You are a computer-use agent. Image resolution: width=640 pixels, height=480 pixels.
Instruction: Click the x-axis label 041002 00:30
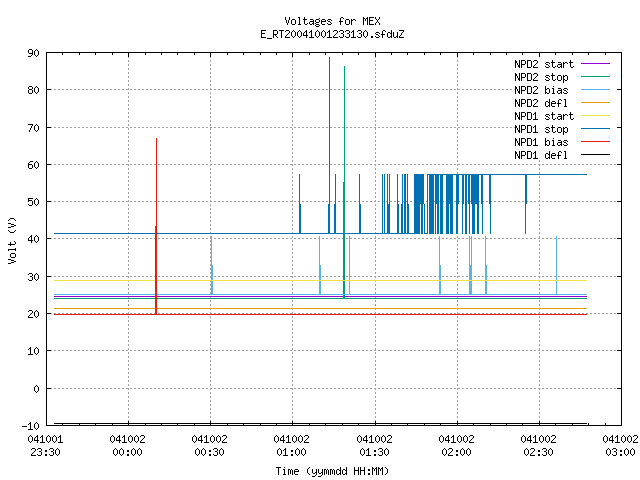[x=209, y=446]
